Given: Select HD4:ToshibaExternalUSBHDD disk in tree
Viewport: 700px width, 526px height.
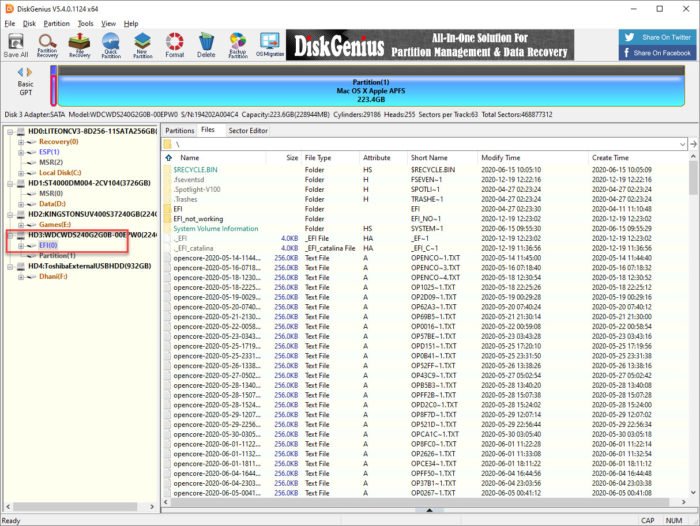Looking at the screenshot, I should [89, 266].
